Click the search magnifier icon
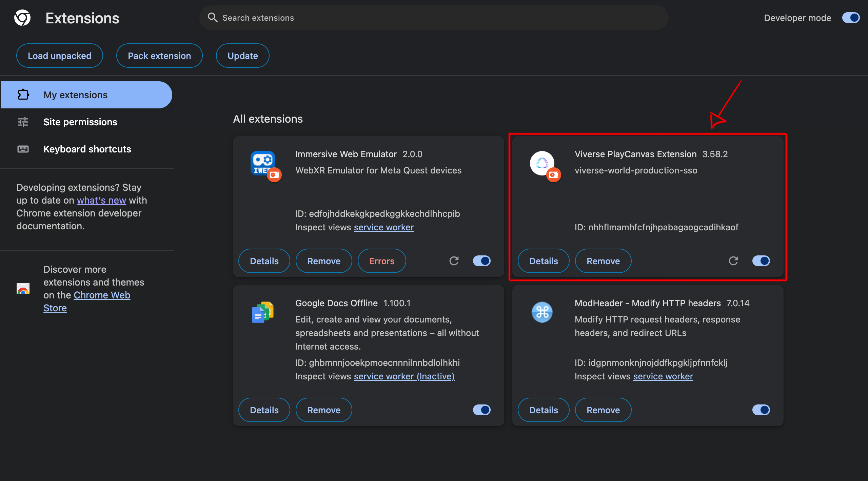 [x=213, y=18]
